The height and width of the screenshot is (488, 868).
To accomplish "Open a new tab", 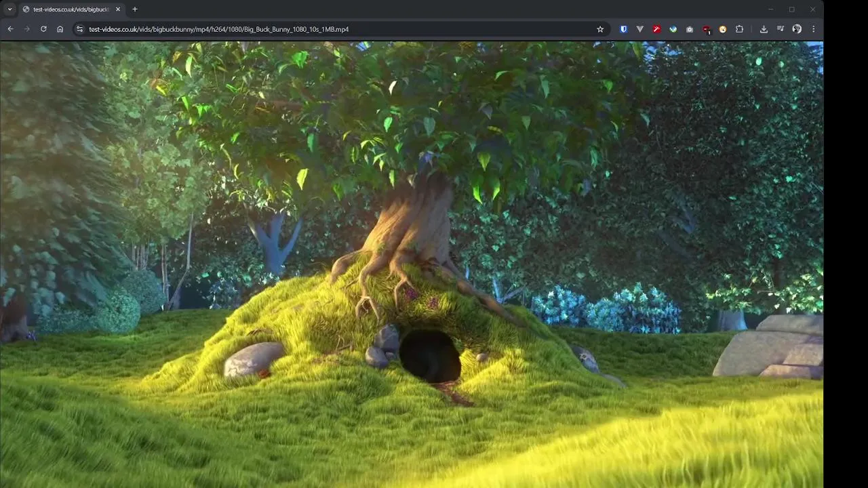I will tap(134, 9).
